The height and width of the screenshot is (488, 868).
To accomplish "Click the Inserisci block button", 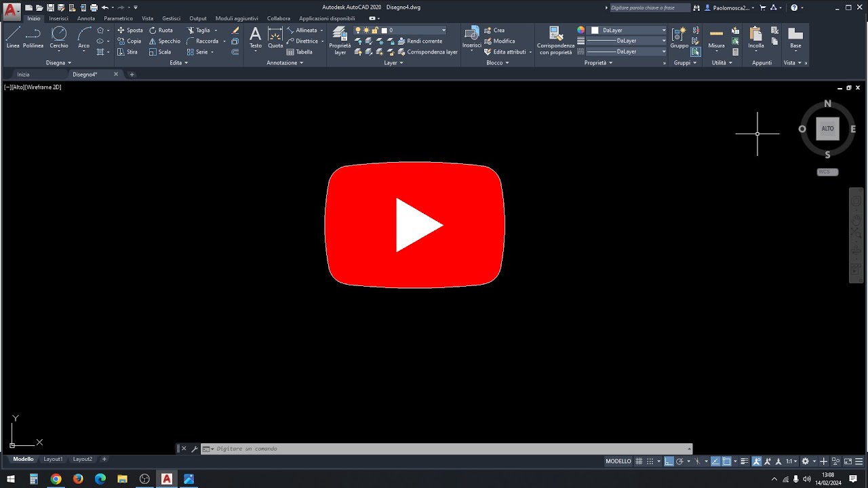I will 471,38.
